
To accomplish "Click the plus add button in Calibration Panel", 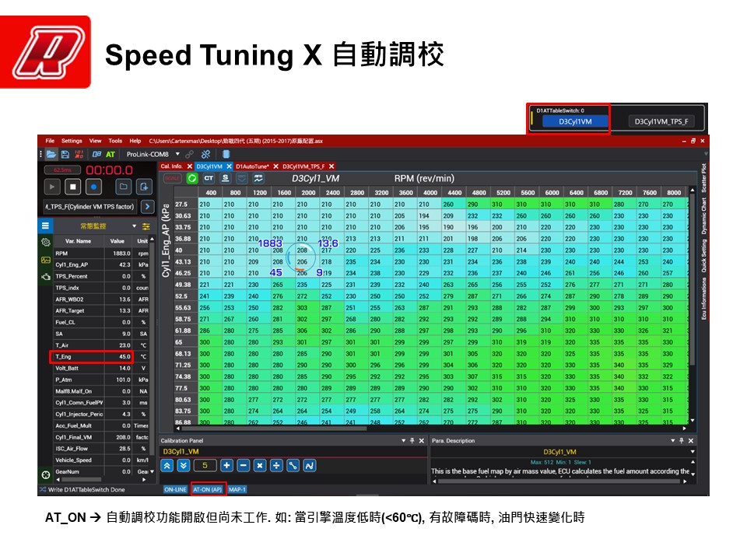I will click(x=226, y=466).
